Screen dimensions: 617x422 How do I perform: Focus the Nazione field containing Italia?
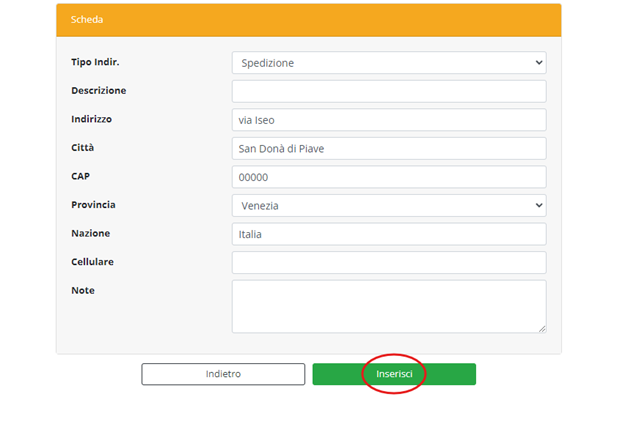[388, 234]
